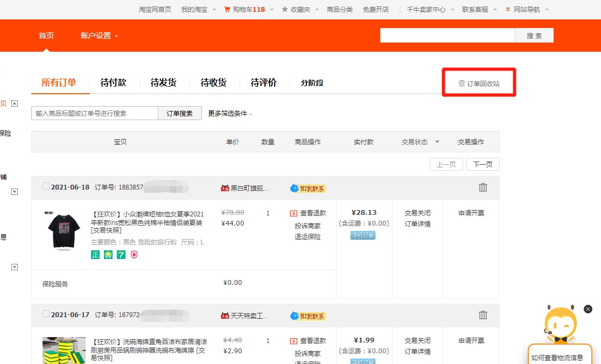
Task: Contact 天天特卖工 seller via 和我联系 chat icon
Action: tap(308, 316)
